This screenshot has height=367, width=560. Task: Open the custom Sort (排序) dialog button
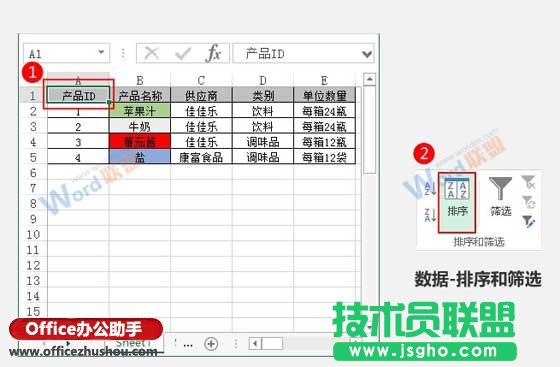[x=457, y=202]
